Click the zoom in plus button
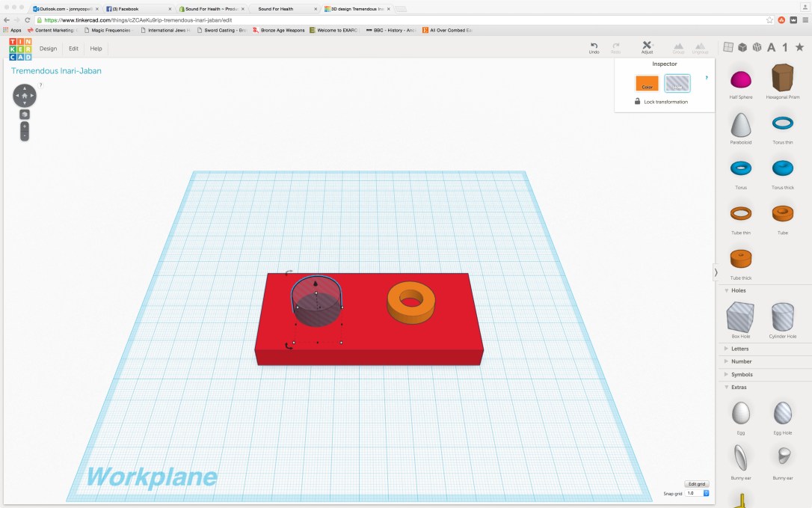Viewport: 812px width, 508px height. point(25,126)
